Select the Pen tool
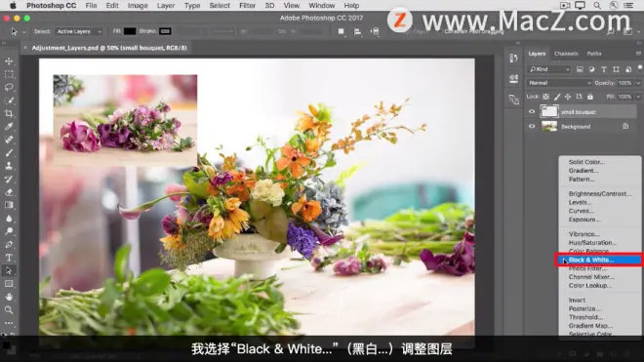 click(9, 245)
